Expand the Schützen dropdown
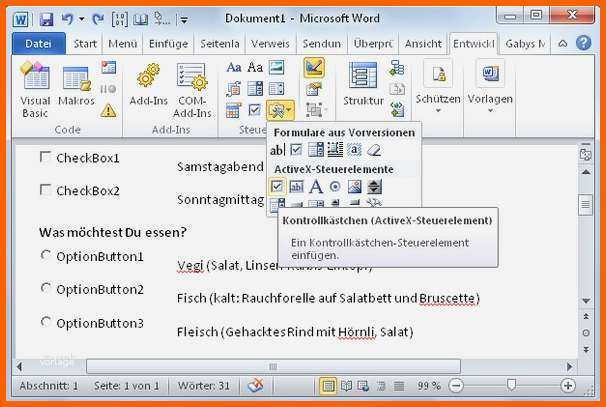 (x=438, y=86)
